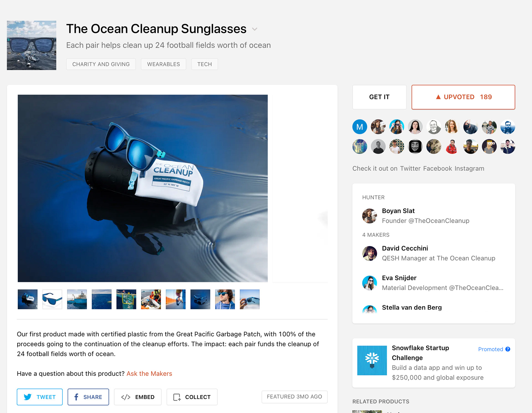Screen dimensions: 532x413
Task: Follow the Ask the Makers link
Action: [149, 374]
